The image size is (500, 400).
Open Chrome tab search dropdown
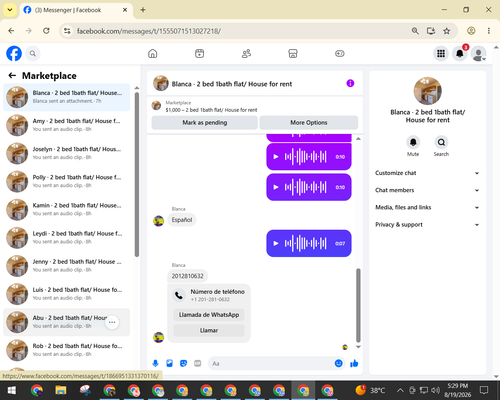click(10, 10)
